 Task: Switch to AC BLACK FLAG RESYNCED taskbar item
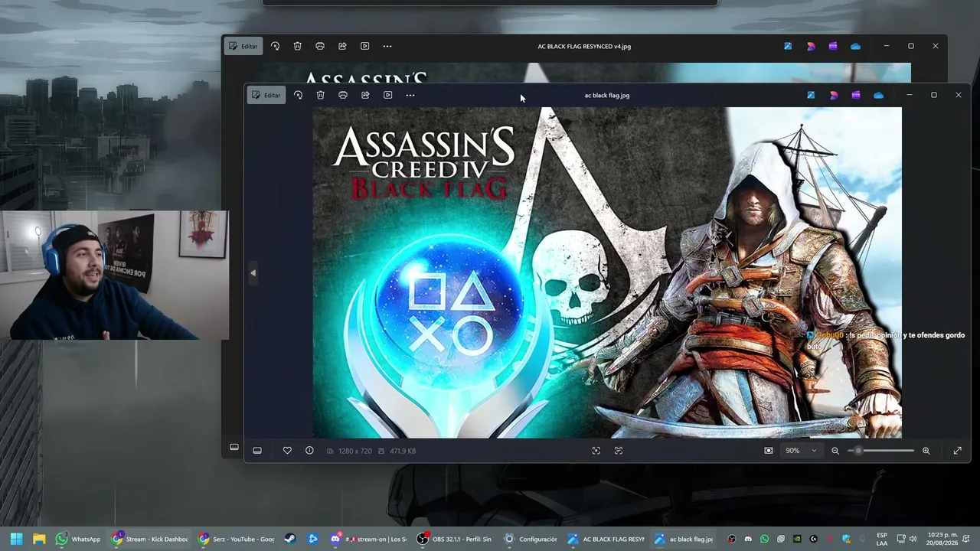click(606, 539)
